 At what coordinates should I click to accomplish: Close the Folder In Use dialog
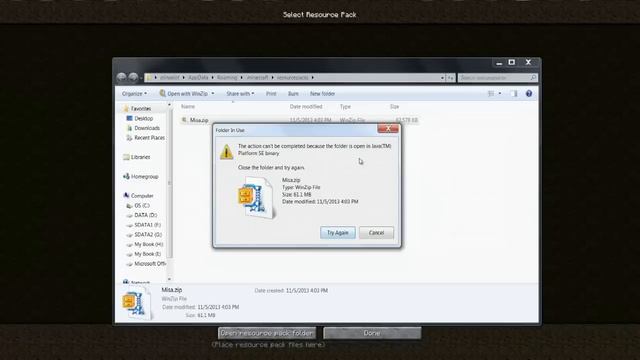coord(388,129)
